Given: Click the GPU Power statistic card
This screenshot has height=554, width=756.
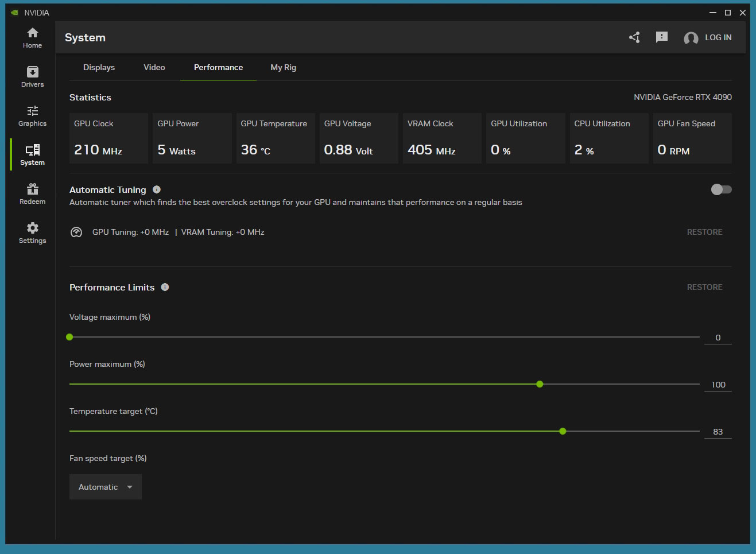Looking at the screenshot, I should pos(192,138).
